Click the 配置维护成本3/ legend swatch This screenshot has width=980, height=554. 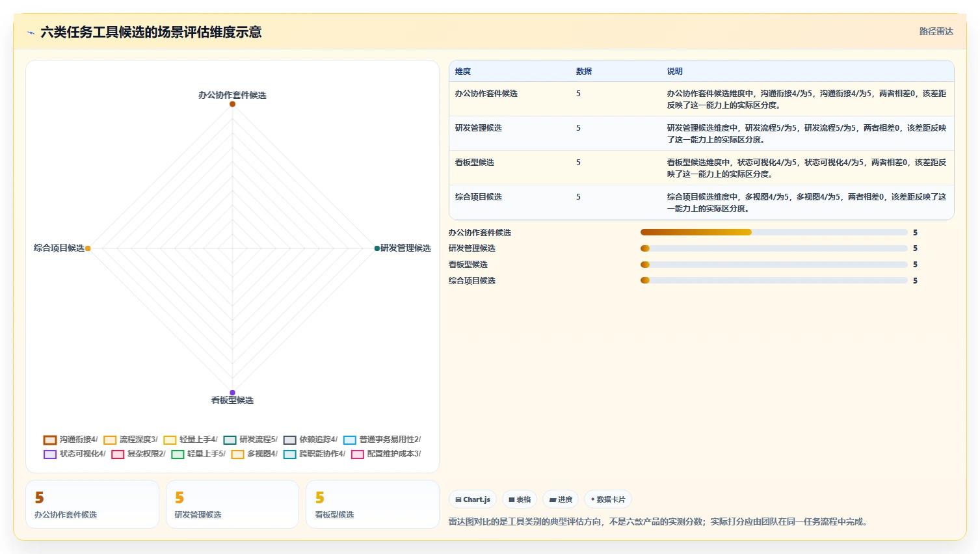[x=358, y=455]
